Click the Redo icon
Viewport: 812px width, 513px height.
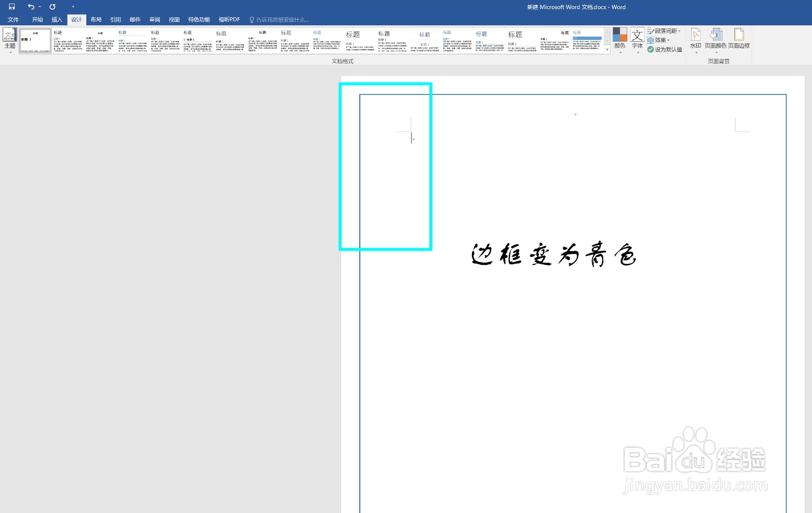52,7
